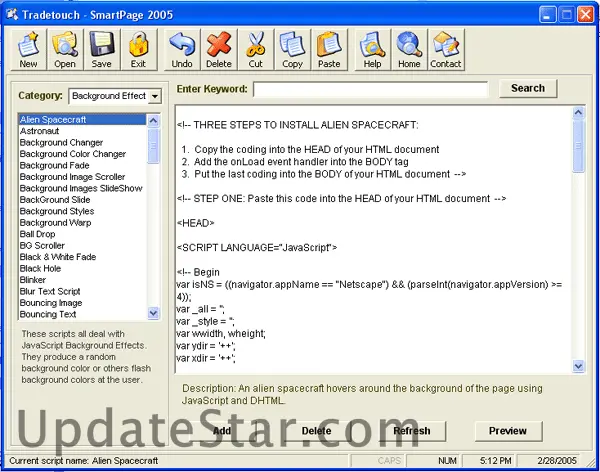Select Background Image Scroller
Image resolution: width=600 pixels, height=472 pixels.
pos(82,177)
